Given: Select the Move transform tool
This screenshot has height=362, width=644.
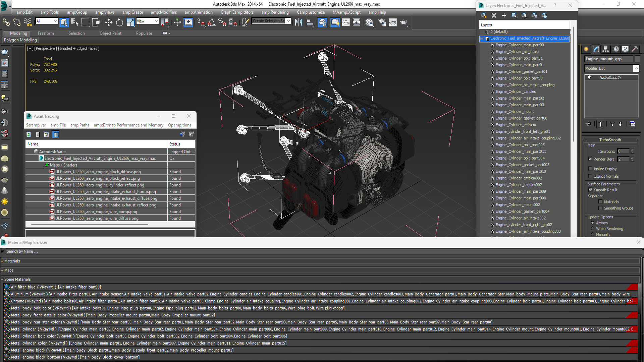Looking at the screenshot, I should tap(109, 22).
